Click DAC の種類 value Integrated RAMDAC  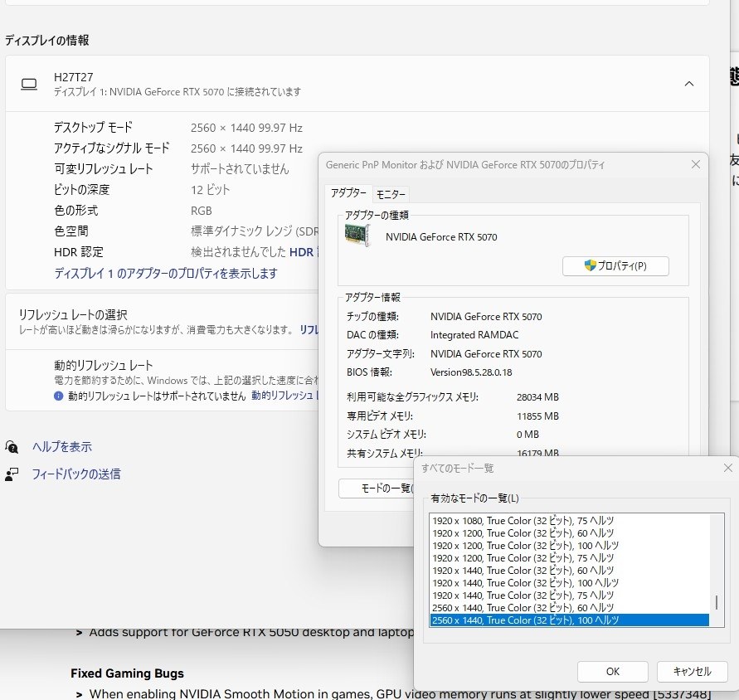[474, 335]
